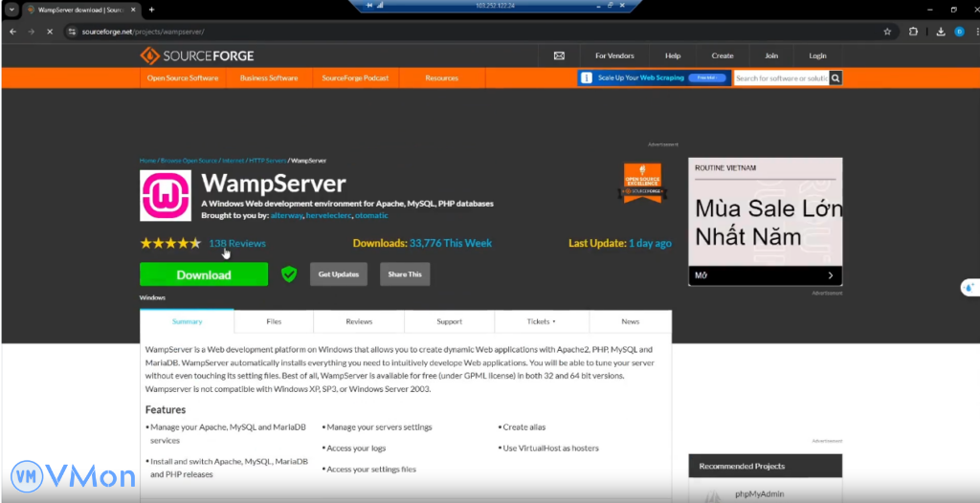Open the browser downloads icon
Viewport: 980px width, 503px height.
(x=941, y=32)
